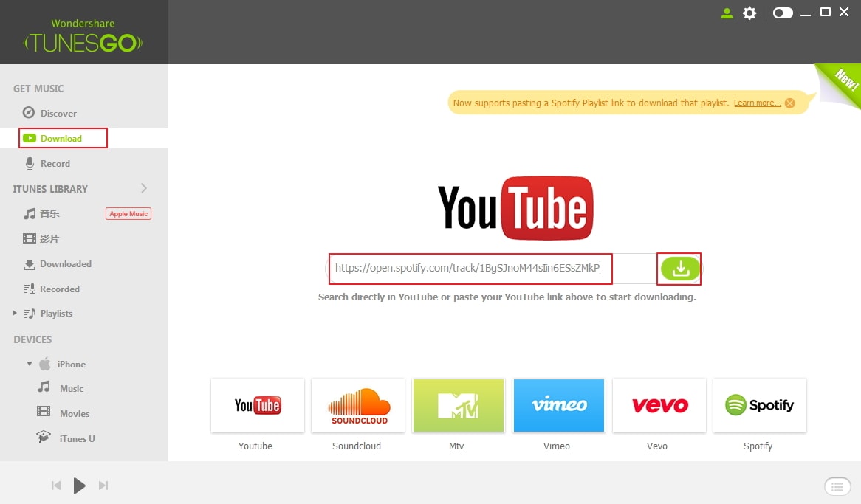Screen dimensions: 861x504
Task: Click the Soundcloud label under tile
Action: click(357, 446)
